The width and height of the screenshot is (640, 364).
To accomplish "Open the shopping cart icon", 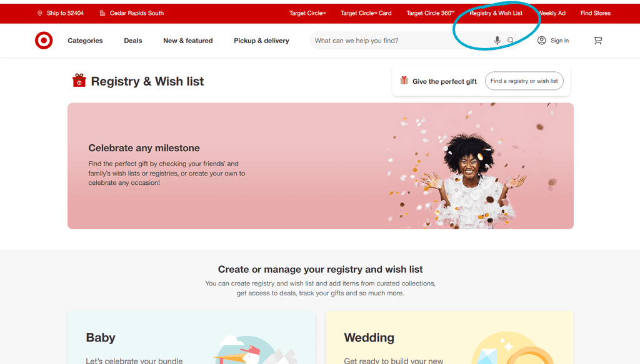I will click(597, 40).
